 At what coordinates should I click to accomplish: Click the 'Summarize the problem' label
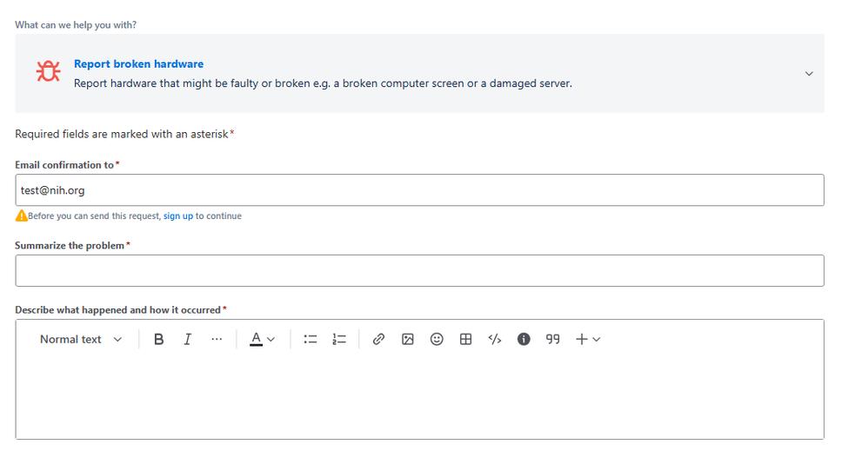tap(70, 245)
